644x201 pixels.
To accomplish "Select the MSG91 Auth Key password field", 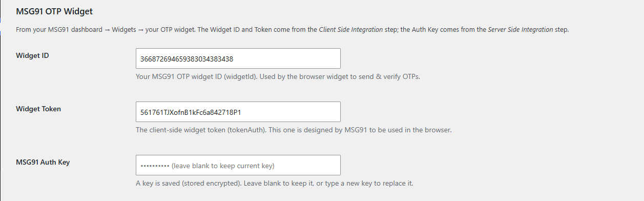I will click(238, 165).
